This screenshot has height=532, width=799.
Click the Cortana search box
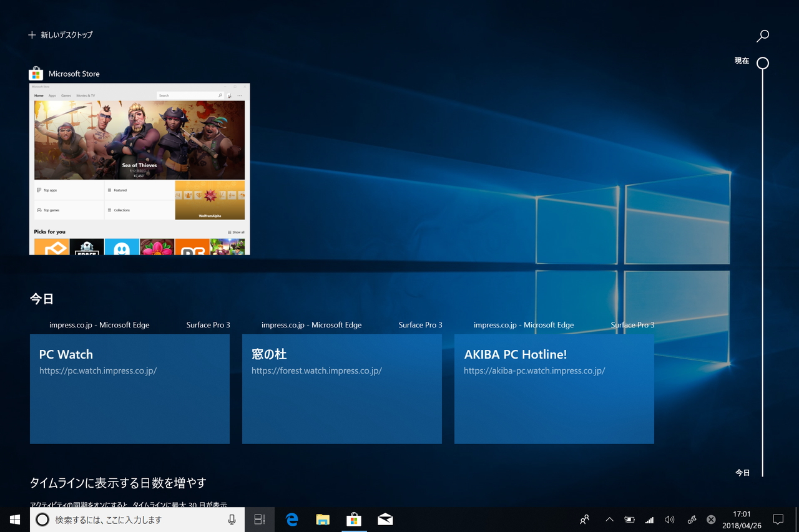click(x=137, y=520)
